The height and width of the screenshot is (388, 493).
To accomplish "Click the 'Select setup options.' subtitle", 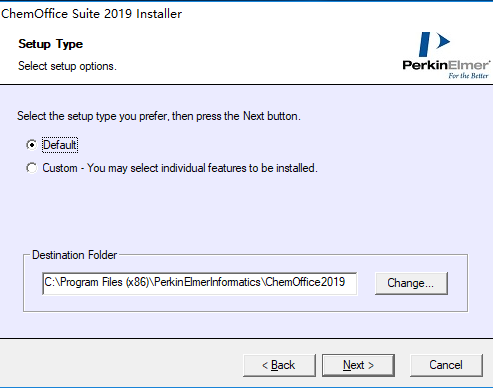I will pyautogui.click(x=67, y=66).
